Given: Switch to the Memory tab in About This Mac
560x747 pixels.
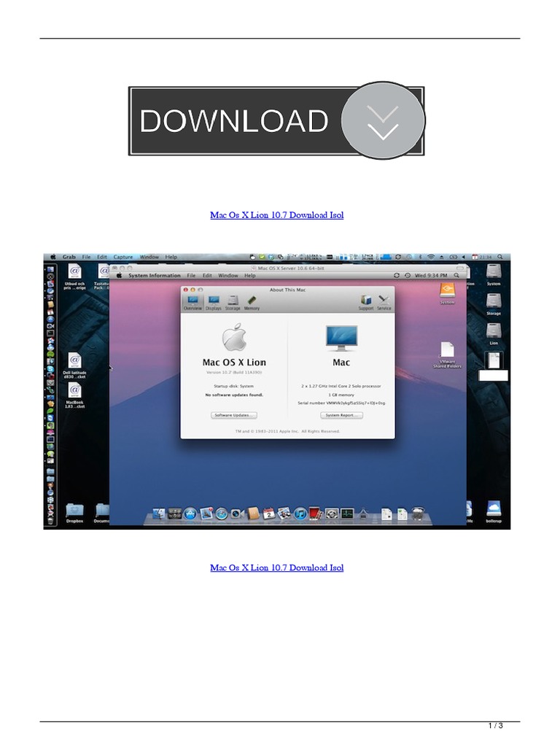Looking at the screenshot, I should click(252, 303).
